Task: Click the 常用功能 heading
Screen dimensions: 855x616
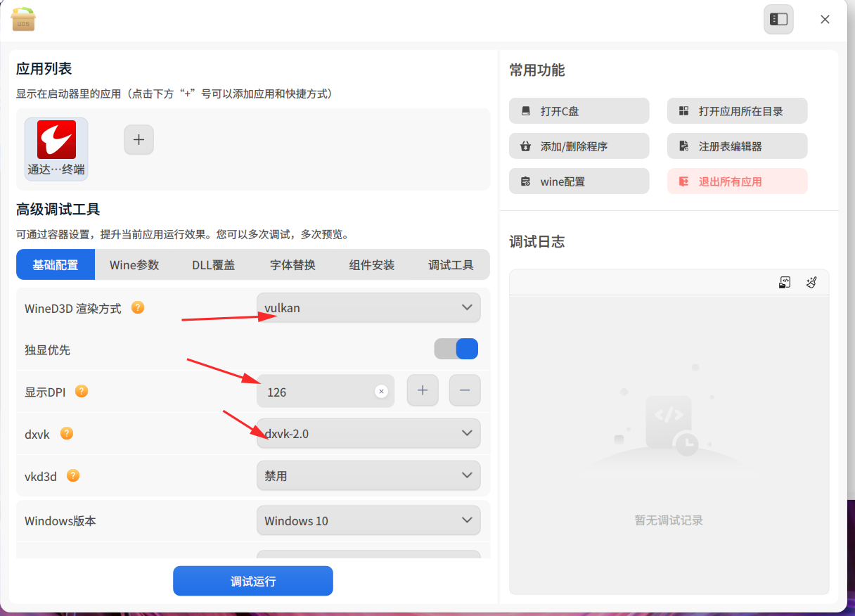Action: click(537, 70)
